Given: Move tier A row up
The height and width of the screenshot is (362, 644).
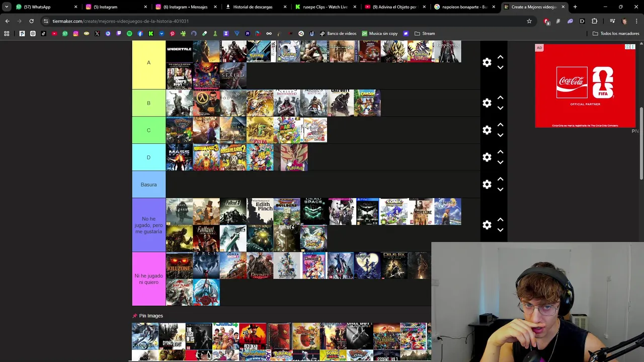Looking at the screenshot, I should 500,57.
